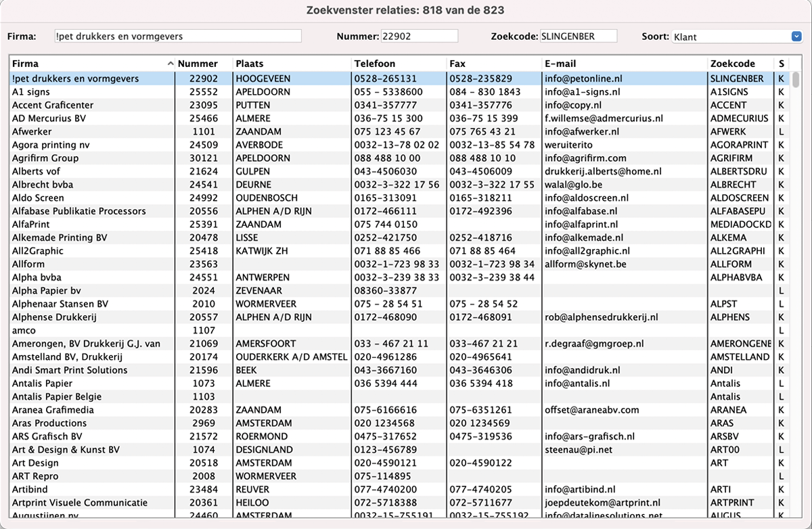
Task: Select the 'Aranea Grafimedia' row
Action: (401, 410)
